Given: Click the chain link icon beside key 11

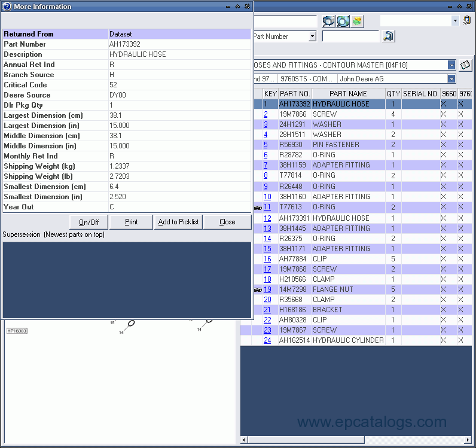Looking at the screenshot, I should [258, 208].
